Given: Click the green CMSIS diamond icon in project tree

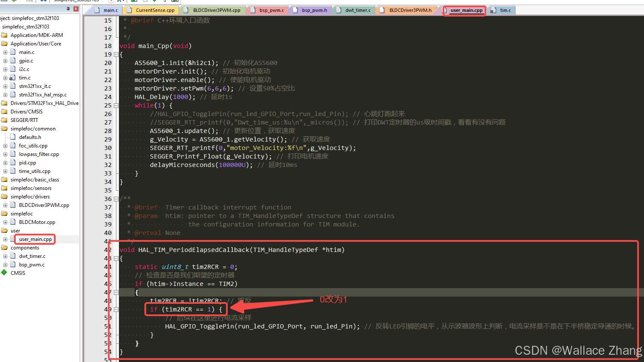Looking at the screenshot, I should click(x=5, y=273).
